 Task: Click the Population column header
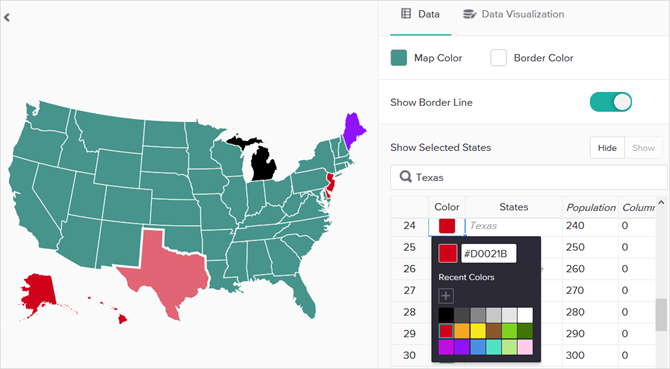click(x=590, y=207)
